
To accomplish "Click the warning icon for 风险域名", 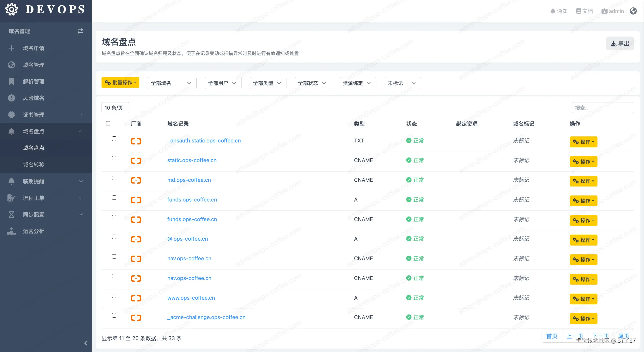I will point(11,98).
